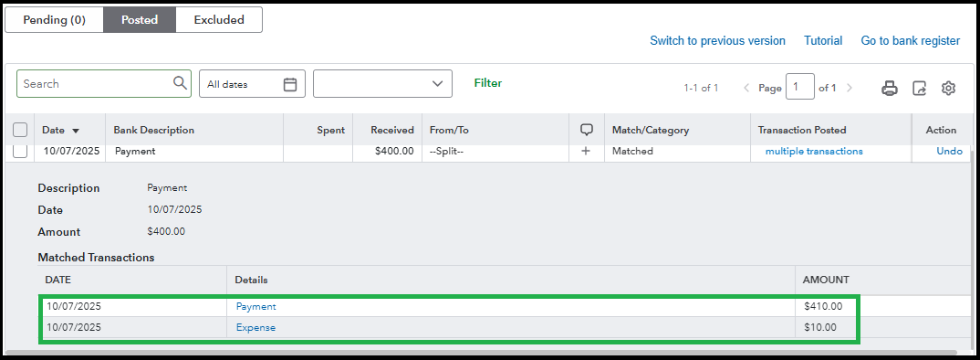Open the matched Payment detail link

tap(255, 306)
